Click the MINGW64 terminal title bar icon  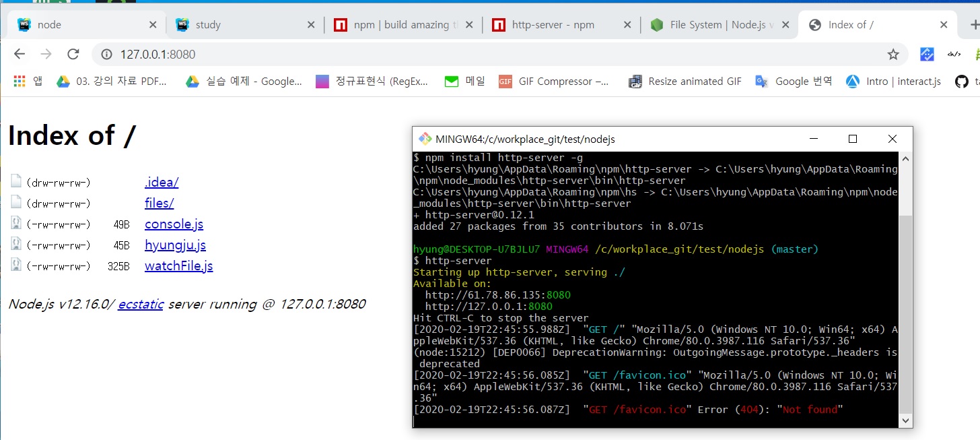pyautogui.click(x=425, y=139)
